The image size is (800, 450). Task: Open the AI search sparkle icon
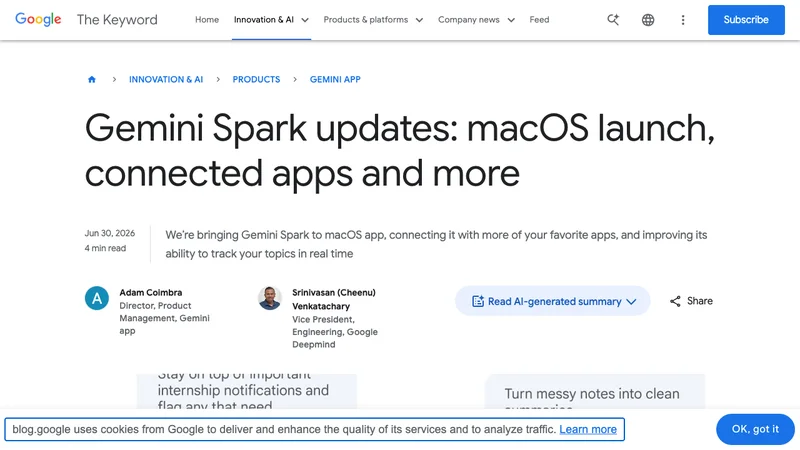point(613,19)
